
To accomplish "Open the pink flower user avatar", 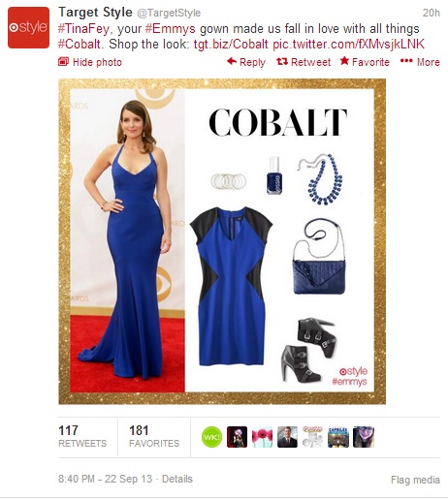I will [x=262, y=437].
